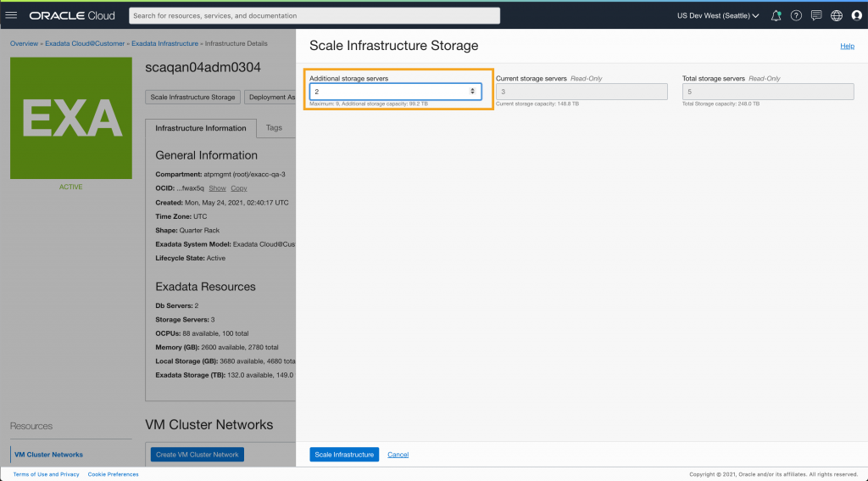Click the help question mark icon
This screenshot has height=481, width=868.
click(796, 15)
